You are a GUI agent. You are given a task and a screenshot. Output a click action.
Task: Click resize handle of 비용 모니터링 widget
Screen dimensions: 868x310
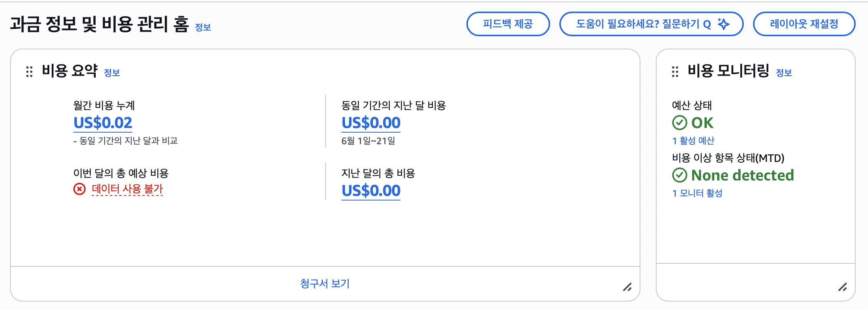[843, 287]
